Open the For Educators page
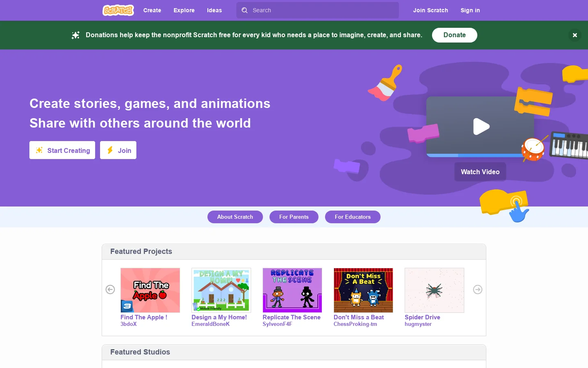 click(353, 217)
